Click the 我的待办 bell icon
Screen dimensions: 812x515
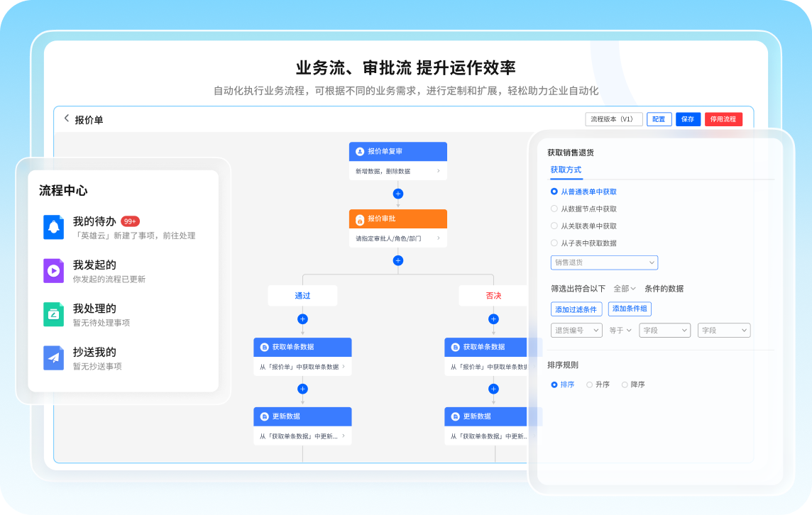(53, 226)
